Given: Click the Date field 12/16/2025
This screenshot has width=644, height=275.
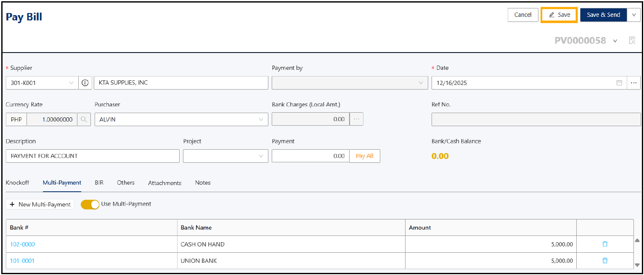Looking at the screenshot, I should 529,83.
